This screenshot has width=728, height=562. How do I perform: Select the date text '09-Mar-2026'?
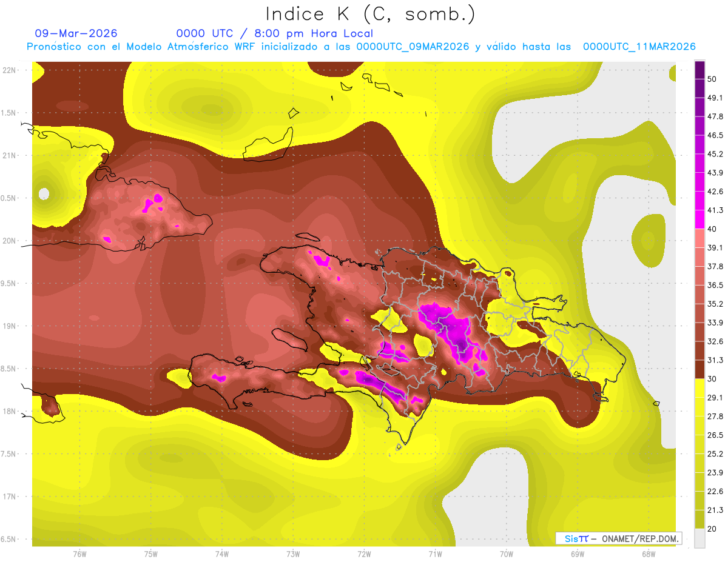(76, 33)
